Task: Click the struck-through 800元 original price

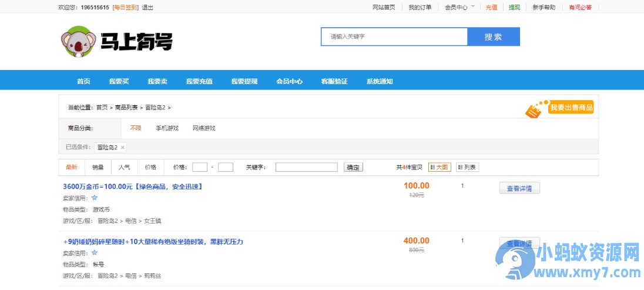Action: coord(417,250)
